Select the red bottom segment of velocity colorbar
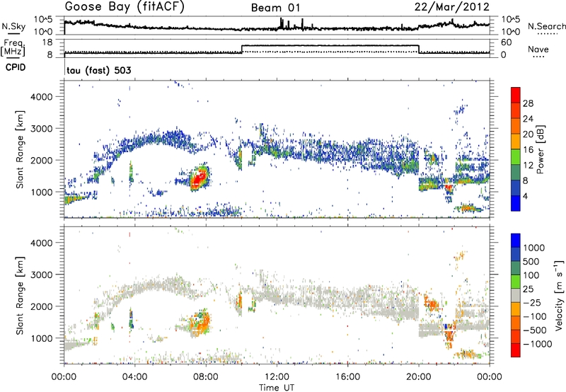 coord(516,350)
